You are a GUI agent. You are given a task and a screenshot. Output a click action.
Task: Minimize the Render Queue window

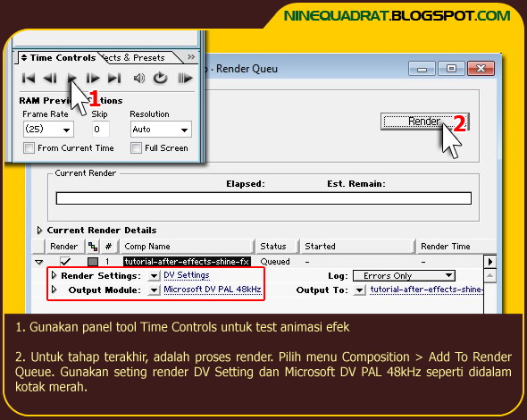[422, 69]
